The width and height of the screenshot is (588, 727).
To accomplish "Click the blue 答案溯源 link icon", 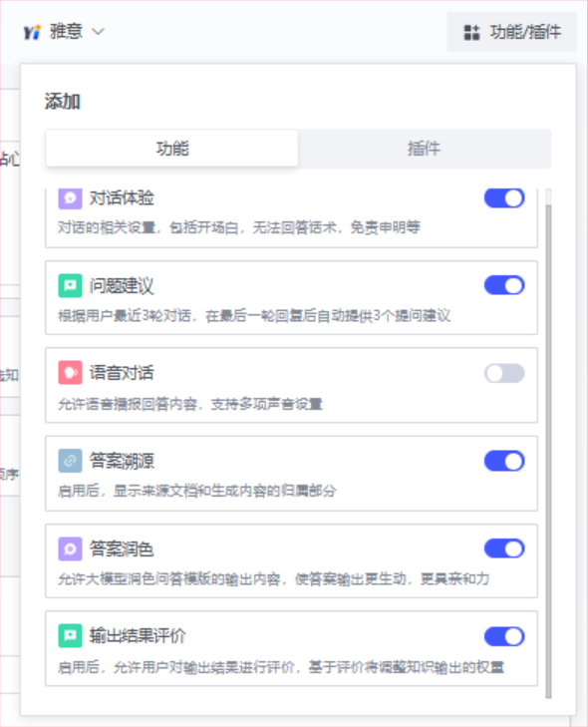I will [70, 461].
